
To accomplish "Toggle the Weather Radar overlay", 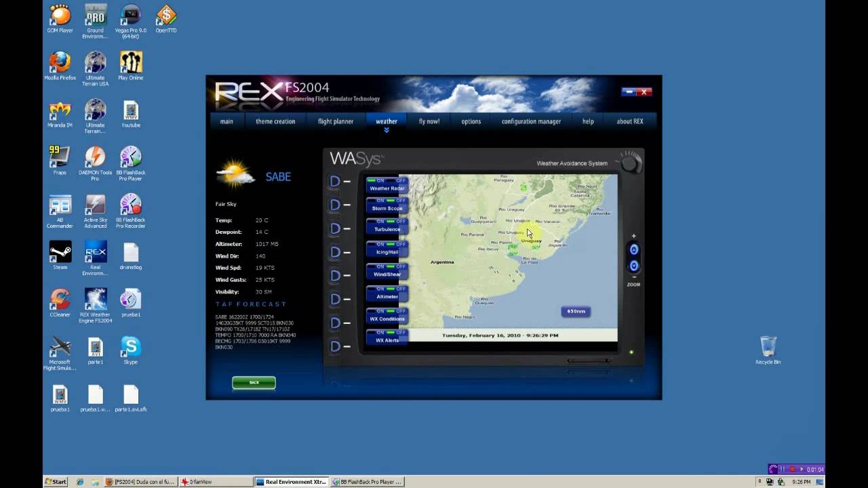I will pyautogui.click(x=387, y=184).
